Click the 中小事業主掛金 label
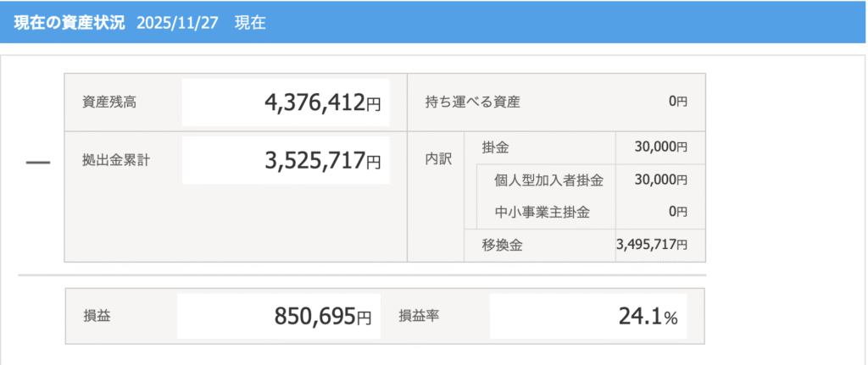868x365 pixels. pyautogui.click(x=542, y=212)
